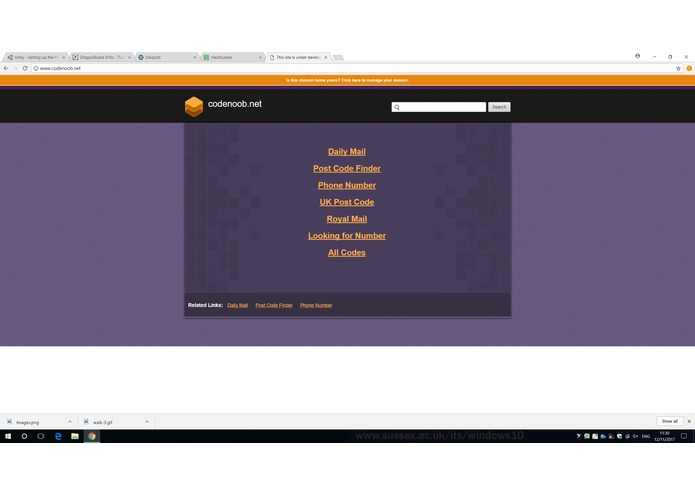The width and height of the screenshot is (695, 494).
Task: Open Cortana search circle on the taskbar
Action: pyautogui.click(x=24, y=436)
